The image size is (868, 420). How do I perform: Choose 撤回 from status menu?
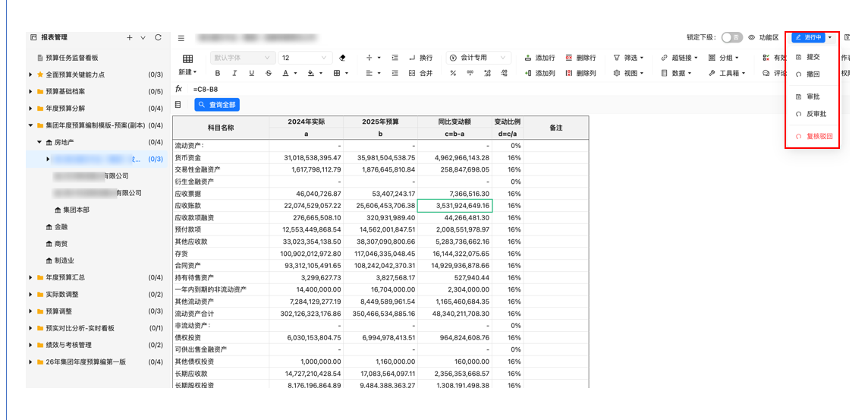coord(813,74)
